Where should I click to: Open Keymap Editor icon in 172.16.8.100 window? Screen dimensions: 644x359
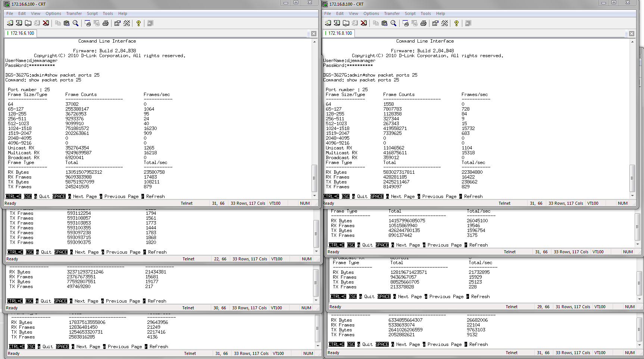click(445, 23)
